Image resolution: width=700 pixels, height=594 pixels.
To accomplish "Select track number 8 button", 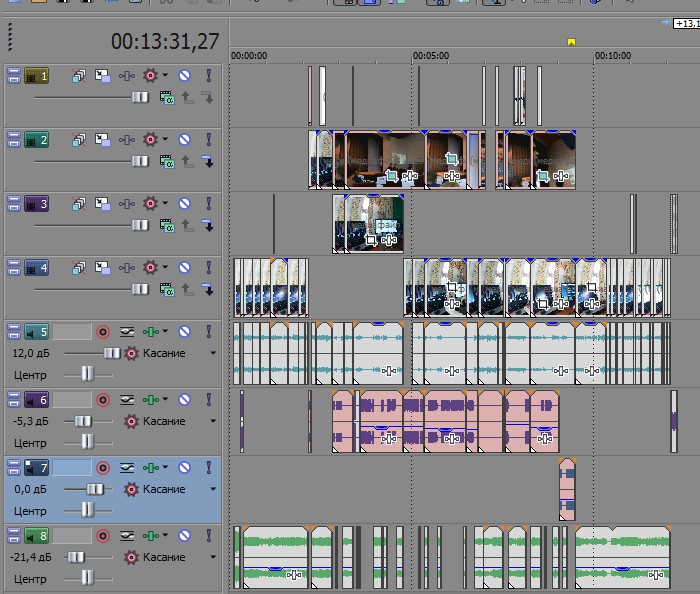I will click(x=37, y=536).
